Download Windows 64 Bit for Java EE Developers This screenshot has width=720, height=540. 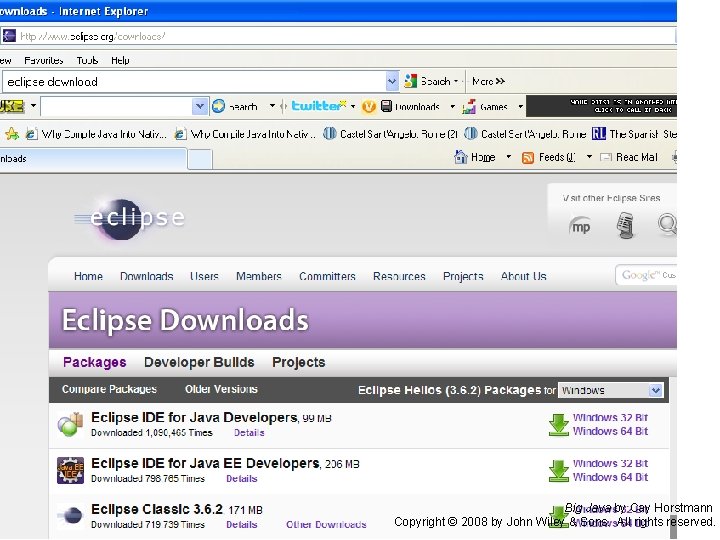(610, 477)
